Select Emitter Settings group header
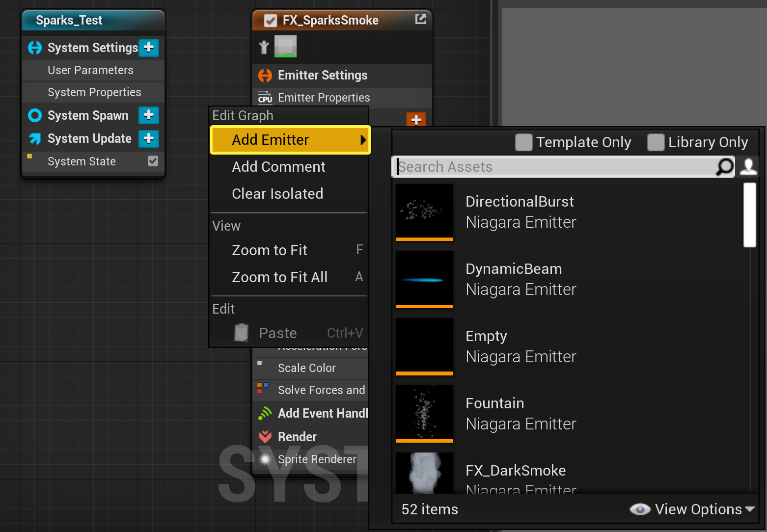 (342, 75)
